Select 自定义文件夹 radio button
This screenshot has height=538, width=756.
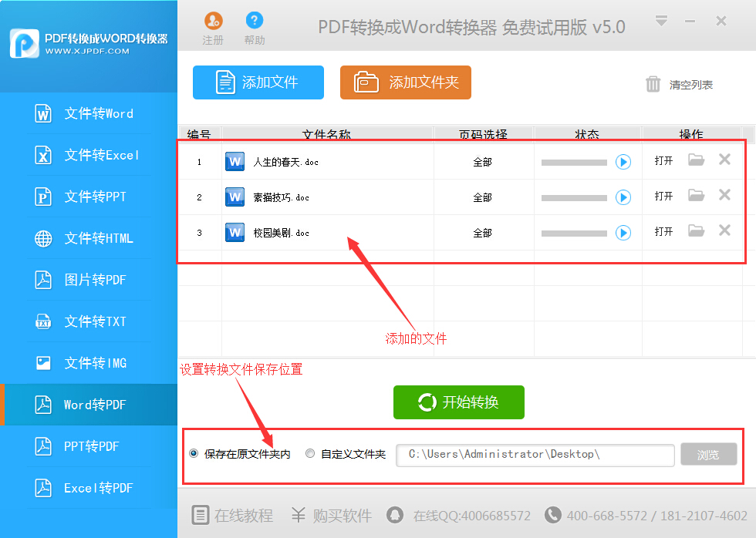point(310,454)
